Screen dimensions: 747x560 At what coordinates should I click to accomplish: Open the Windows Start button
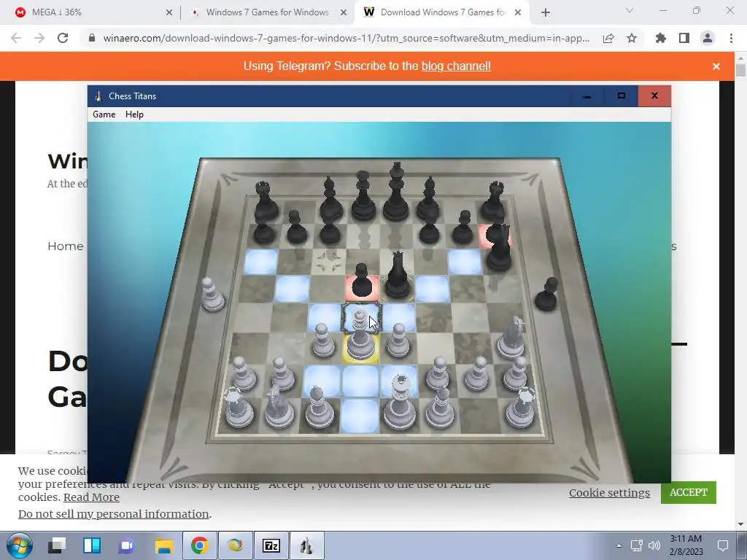click(19, 545)
